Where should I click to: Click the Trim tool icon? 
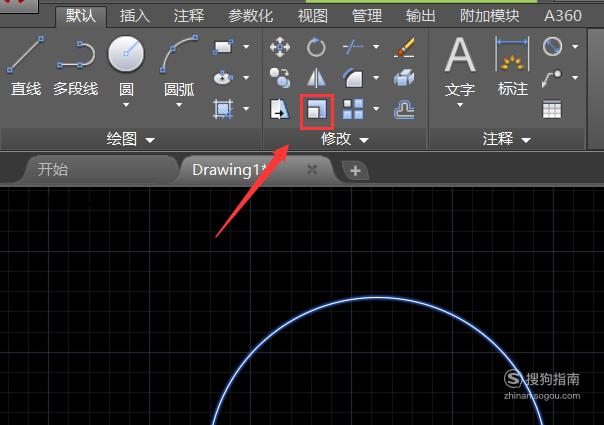pyautogui.click(x=352, y=47)
